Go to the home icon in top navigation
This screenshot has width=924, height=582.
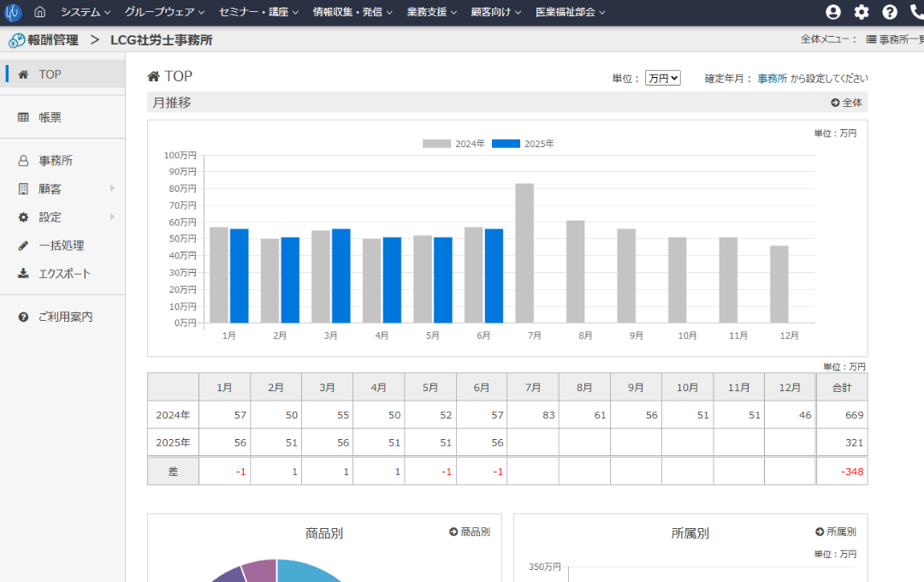pyautogui.click(x=39, y=12)
